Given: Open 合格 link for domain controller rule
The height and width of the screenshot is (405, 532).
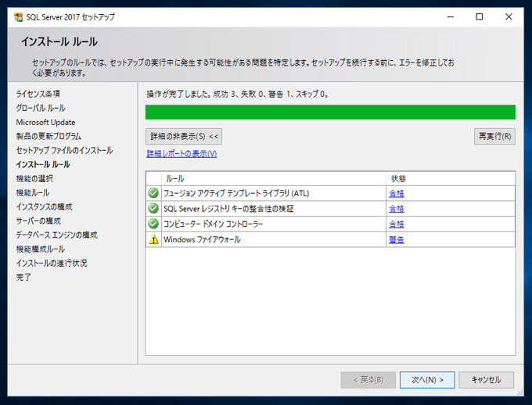Looking at the screenshot, I should click(397, 224).
